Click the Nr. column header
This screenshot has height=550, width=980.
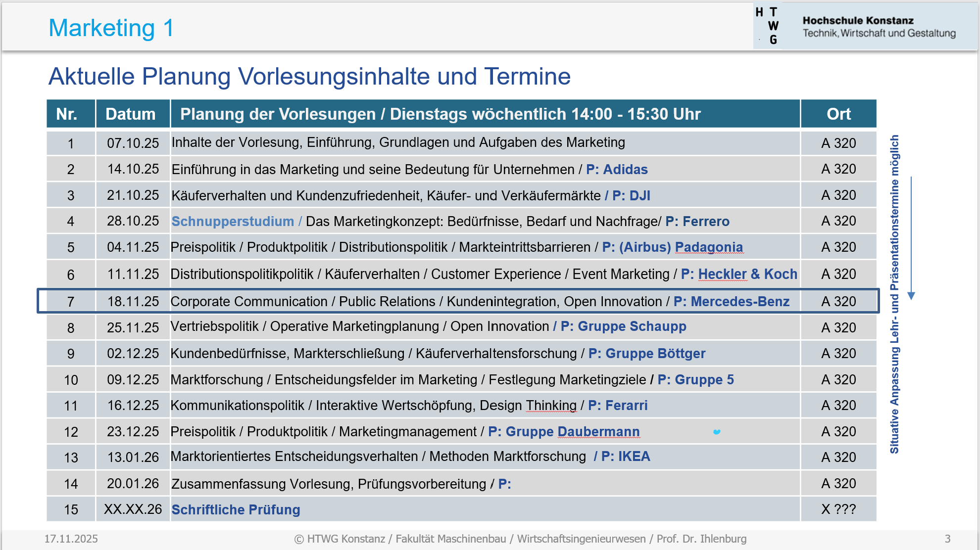(67, 114)
